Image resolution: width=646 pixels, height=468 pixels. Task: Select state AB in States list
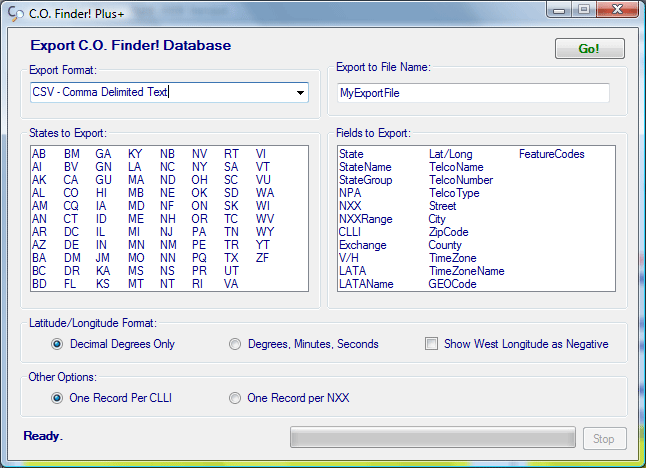pyautogui.click(x=39, y=154)
